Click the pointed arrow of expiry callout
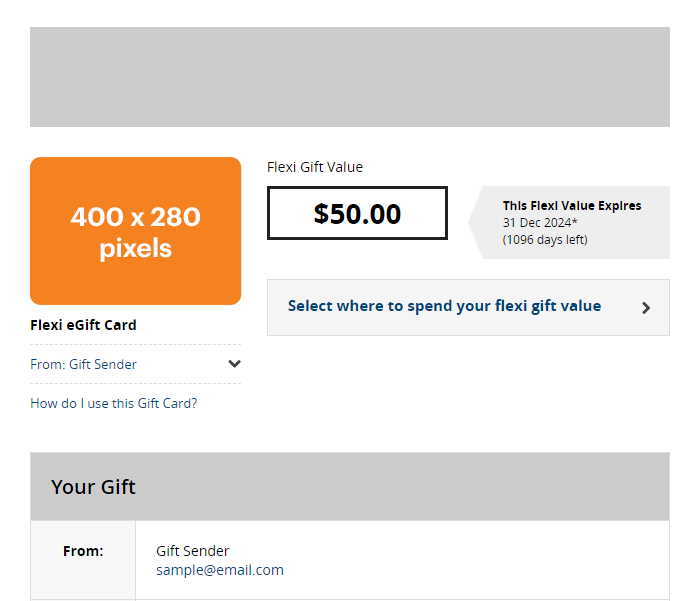 [476, 222]
